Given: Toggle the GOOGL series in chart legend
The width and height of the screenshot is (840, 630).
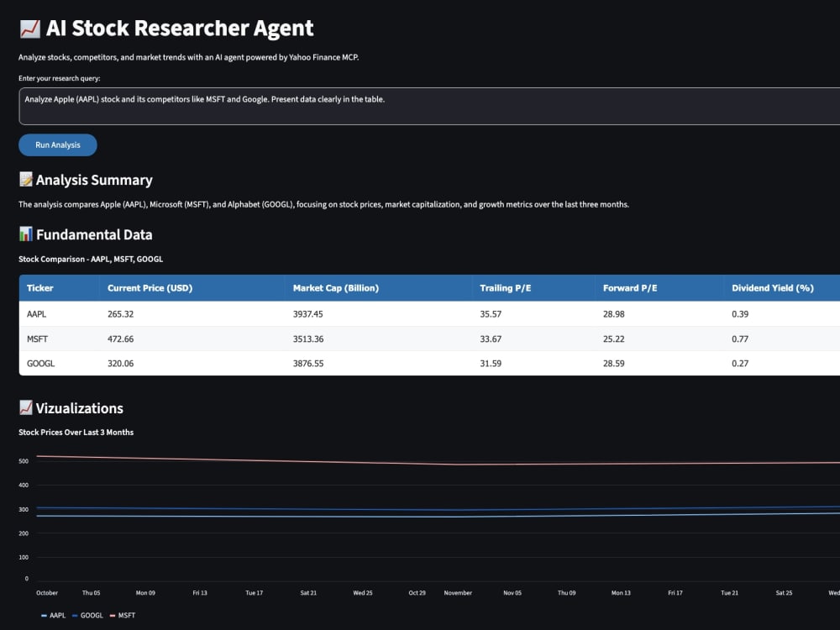Looking at the screenshot, I should point(88,616).
